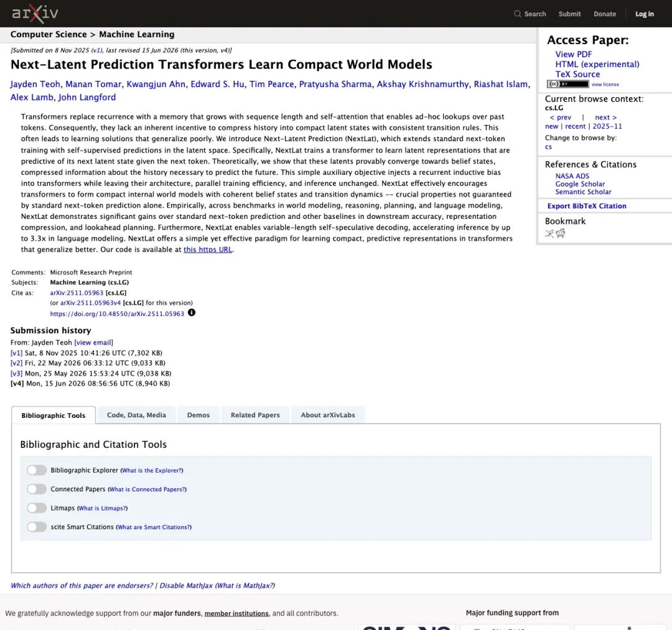Switch to Code, Data, Media tab
Screen dimensions: 672x630
point(136,415)
